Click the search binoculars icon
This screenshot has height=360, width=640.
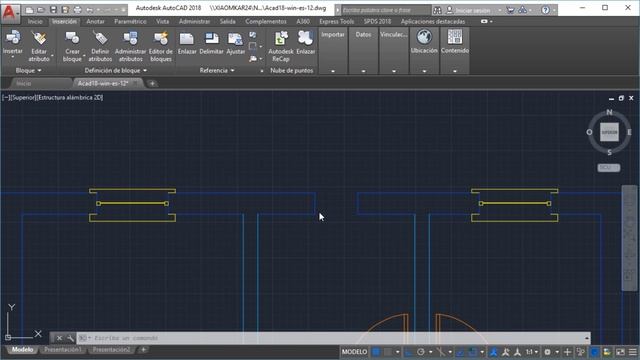click(437, 10)
